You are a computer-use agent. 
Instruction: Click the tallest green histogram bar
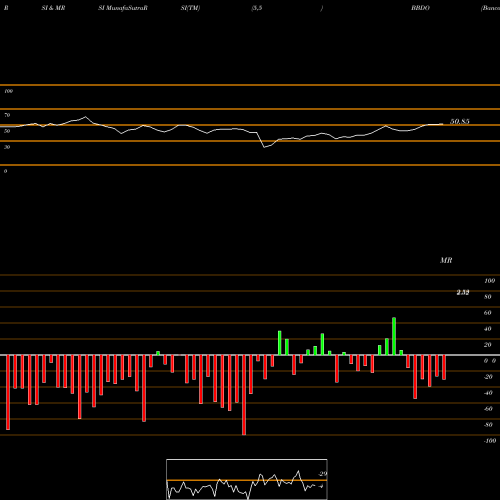(x=394, y=336)
